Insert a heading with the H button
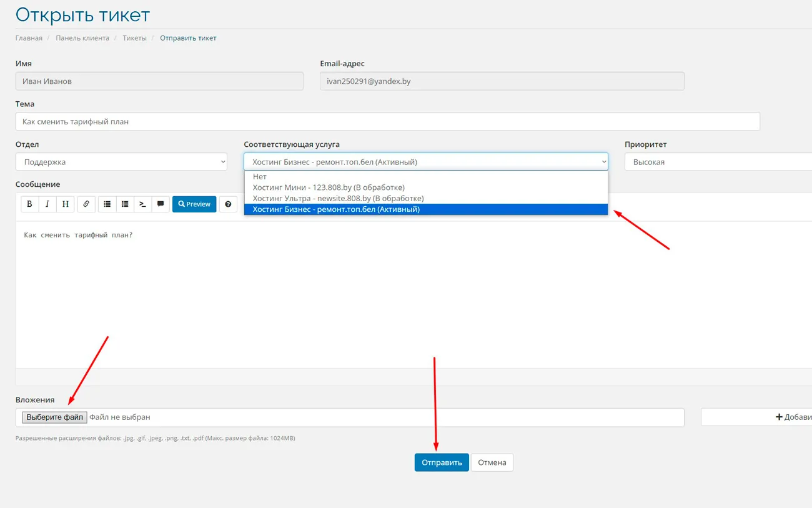The width and height of the screenshot is (812, 508). tap(66, 204)
